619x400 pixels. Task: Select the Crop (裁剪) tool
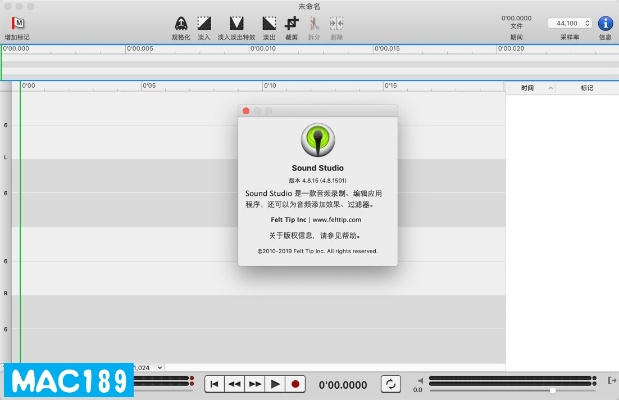tap(292, 23)
